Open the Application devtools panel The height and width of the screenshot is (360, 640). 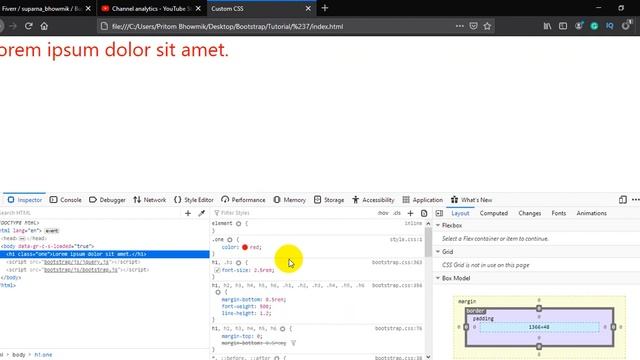point(422,200)
